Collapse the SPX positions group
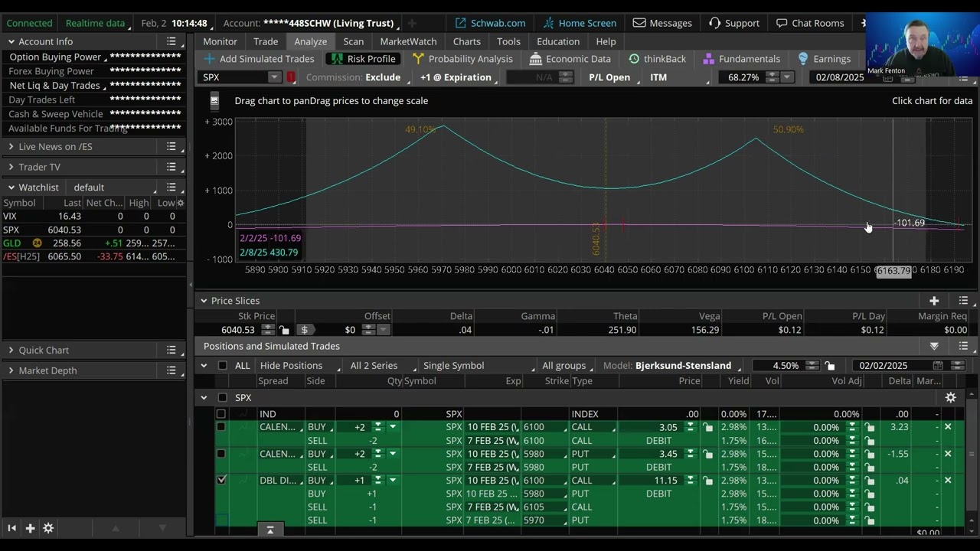 click(x=204, y=397)
